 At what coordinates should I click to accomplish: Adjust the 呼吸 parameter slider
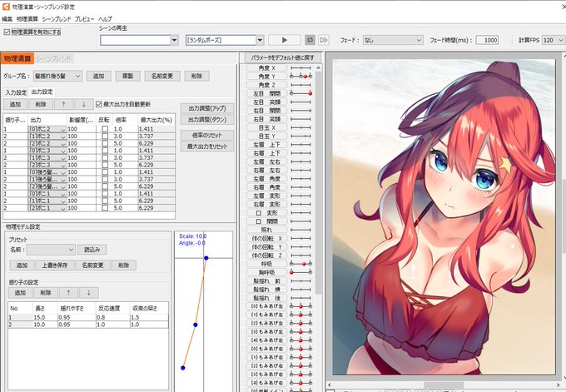[300, 264]
